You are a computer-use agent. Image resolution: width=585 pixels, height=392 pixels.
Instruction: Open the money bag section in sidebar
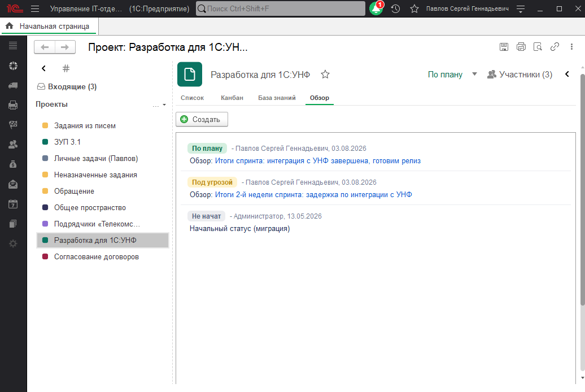tap(13, 164)
